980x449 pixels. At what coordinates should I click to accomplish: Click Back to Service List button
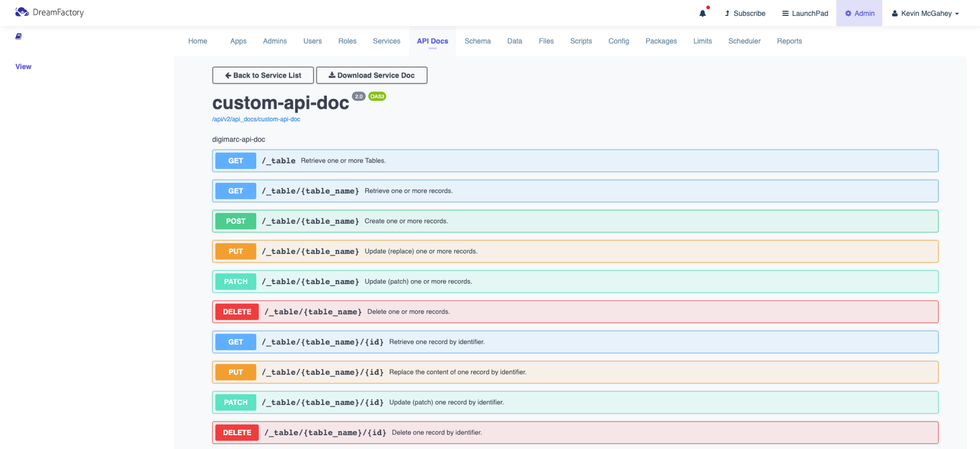(x=263, y=75)
